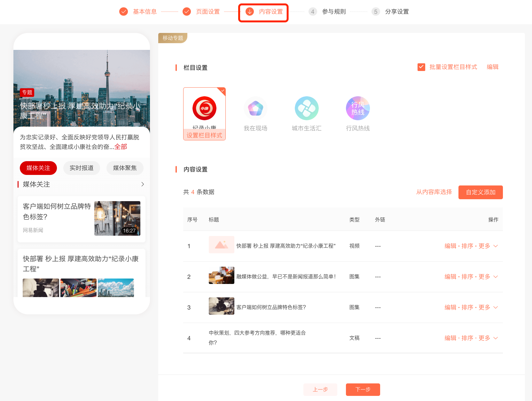Select the 纪录小康 column icon
The height and width of the screenshot is (401, 532).
click(x=204, y=108)
